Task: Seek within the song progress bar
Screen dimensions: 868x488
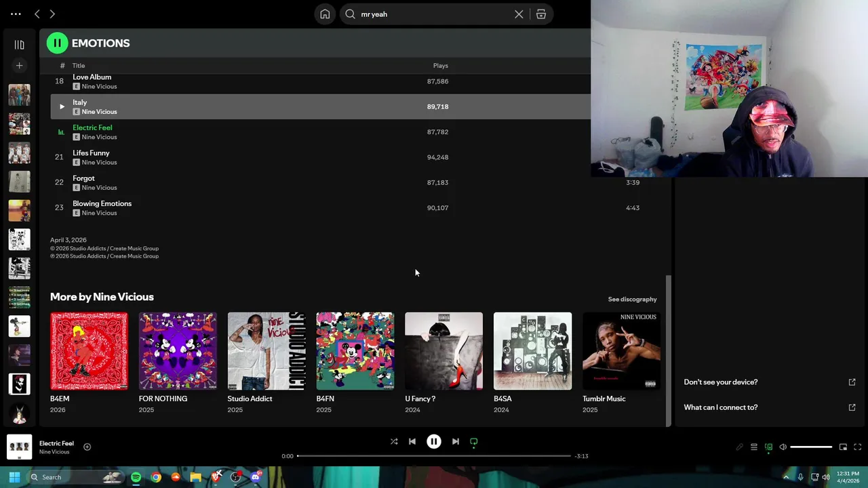Action: coord(434,456)
